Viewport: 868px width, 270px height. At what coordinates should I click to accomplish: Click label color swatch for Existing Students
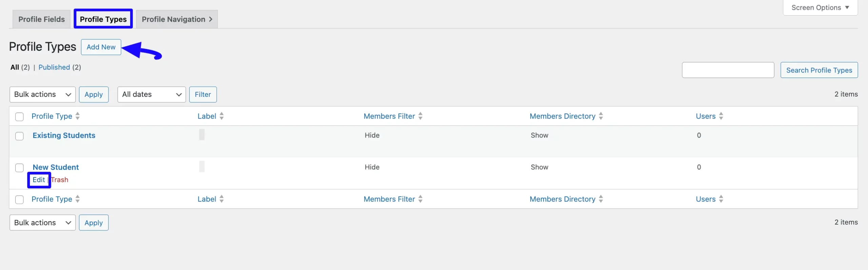[x=202, y=134]
